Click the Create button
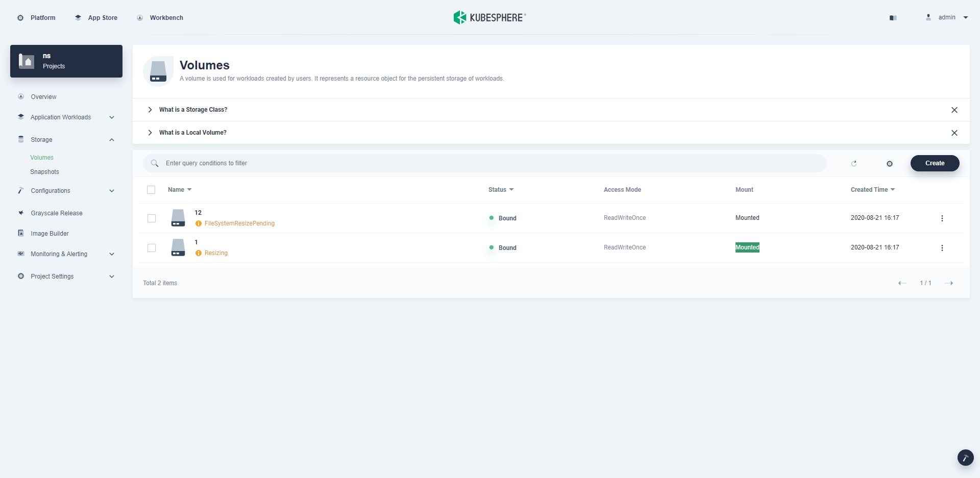Image resolution: width=980 pixels, height=478 pixels. click(935, 163)
